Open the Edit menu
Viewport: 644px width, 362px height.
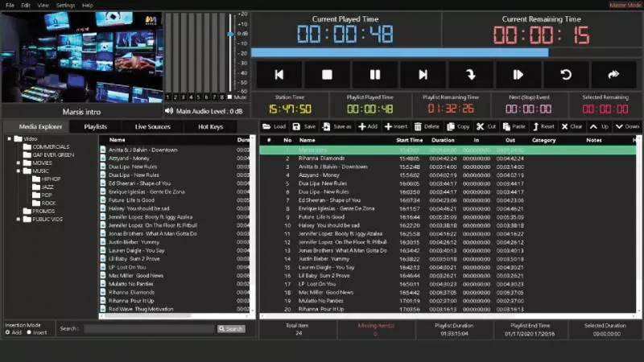[26, 6]
